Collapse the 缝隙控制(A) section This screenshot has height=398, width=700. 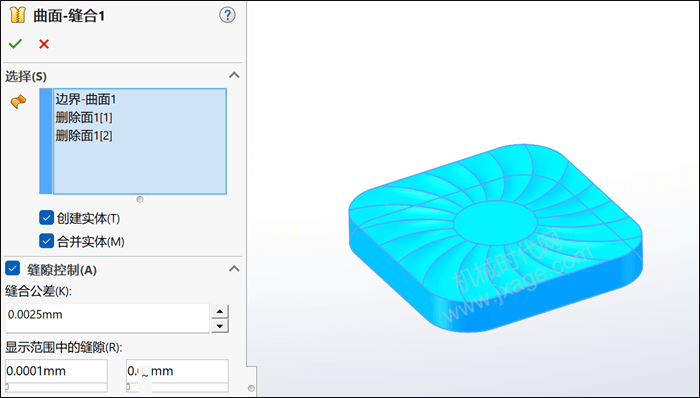click(x=234, y=269)
